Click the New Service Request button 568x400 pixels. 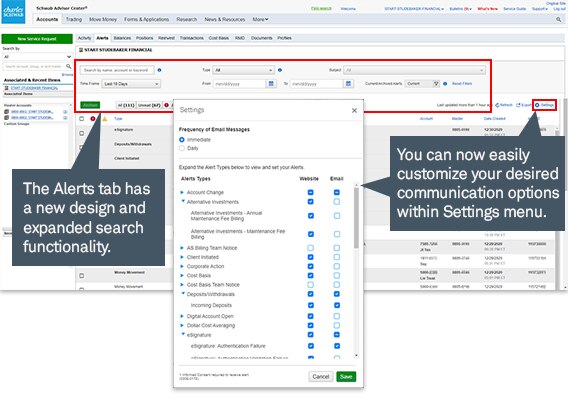pos(37,39)
